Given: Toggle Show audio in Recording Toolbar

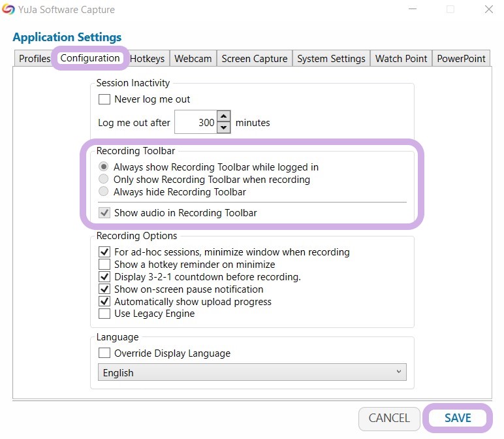Looking at the screenshot, I should (x=104, y=213).
